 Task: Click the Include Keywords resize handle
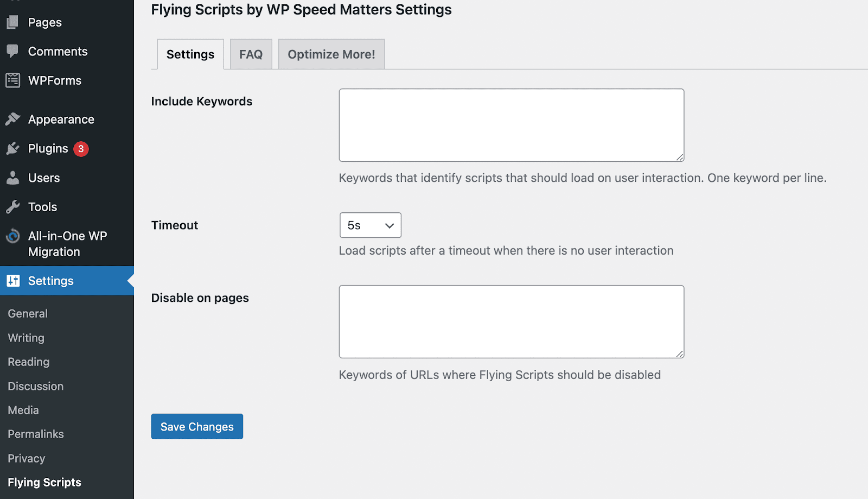coord(679,157)
